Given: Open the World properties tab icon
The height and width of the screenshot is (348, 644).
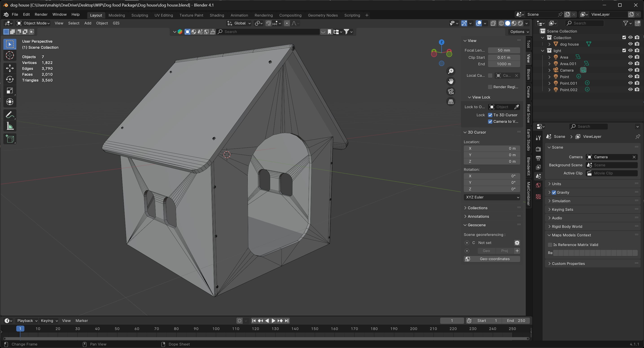Looking at the screenshot, I should point(538,185).
